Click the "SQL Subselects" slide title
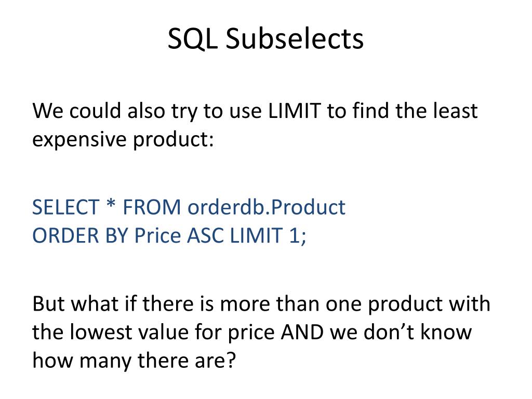532x399 pixels. pos(265,38)
